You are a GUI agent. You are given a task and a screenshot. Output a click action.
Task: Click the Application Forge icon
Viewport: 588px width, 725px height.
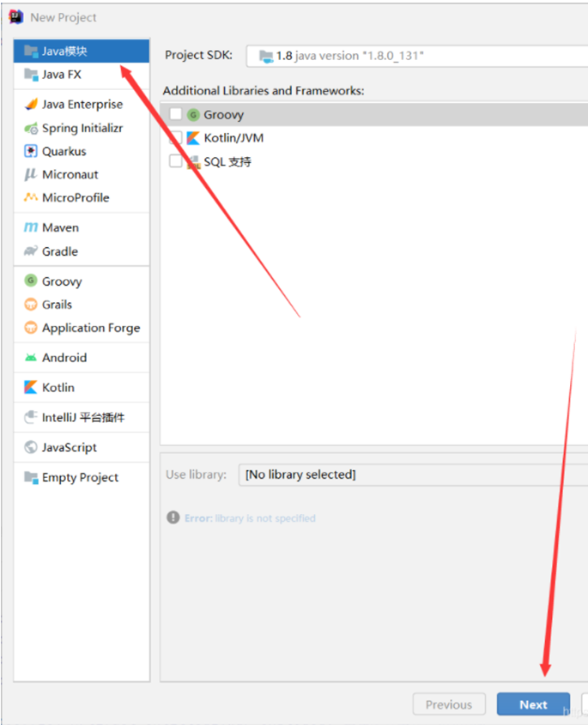click(31, 328)
